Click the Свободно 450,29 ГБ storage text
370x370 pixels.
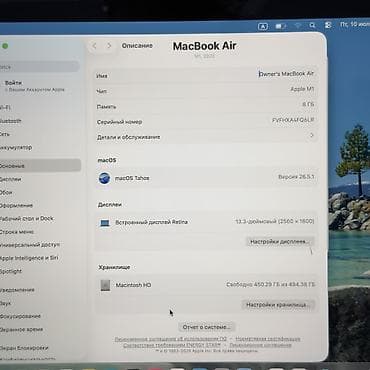pos(271,285)
